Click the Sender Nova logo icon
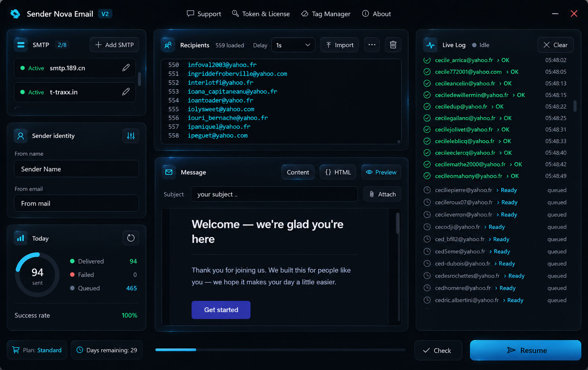The height and width of the screenshot is (370, 588). (x=15, y=14)
